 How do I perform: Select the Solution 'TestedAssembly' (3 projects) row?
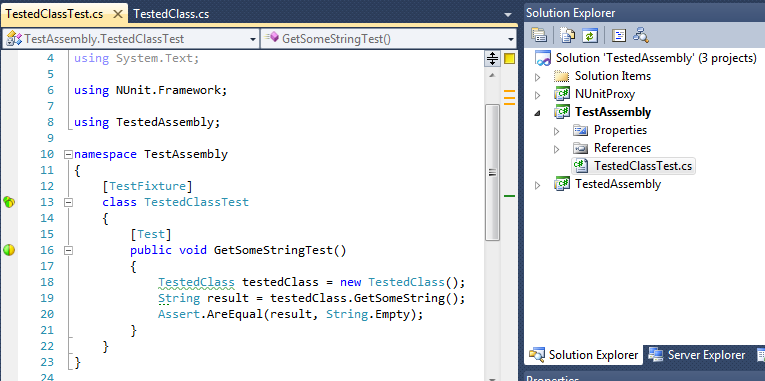(645, 58)
